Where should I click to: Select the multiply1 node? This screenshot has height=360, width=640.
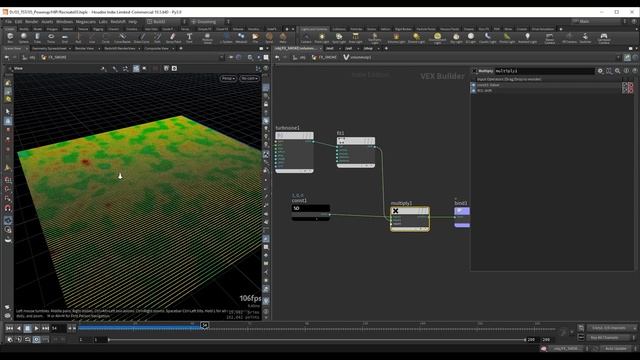[410, 219]
